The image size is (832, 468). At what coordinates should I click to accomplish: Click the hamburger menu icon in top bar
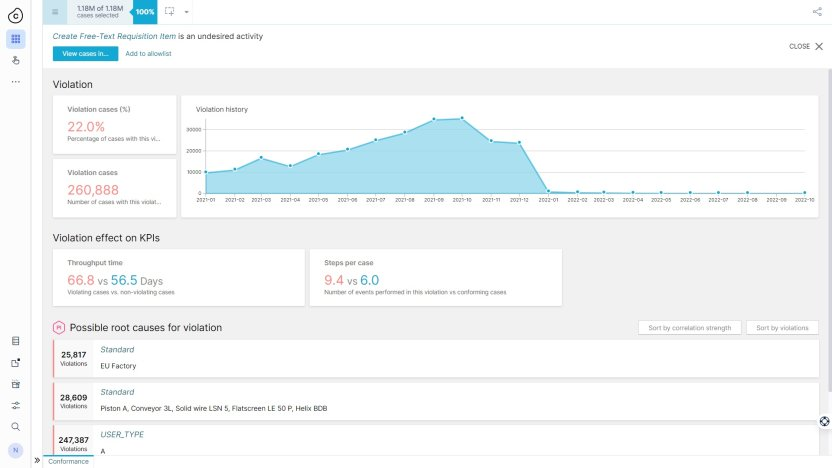pyautogui.click(x=55, y=12)
